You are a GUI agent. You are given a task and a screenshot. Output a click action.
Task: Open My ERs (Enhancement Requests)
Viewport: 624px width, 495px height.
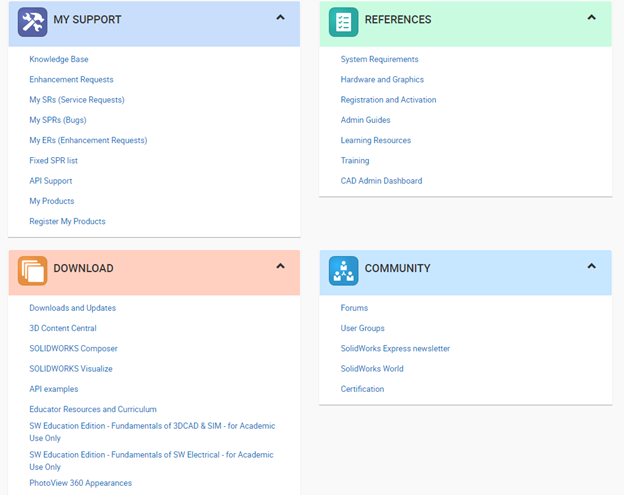pyautogui.click(x=88, y=140)
